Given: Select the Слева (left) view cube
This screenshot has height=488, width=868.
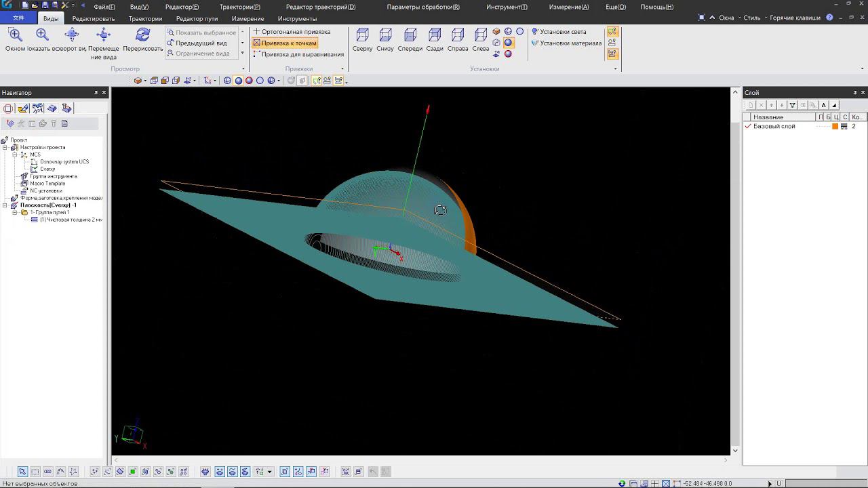Looking at the screenshot, I should click(x=480, y=35).
